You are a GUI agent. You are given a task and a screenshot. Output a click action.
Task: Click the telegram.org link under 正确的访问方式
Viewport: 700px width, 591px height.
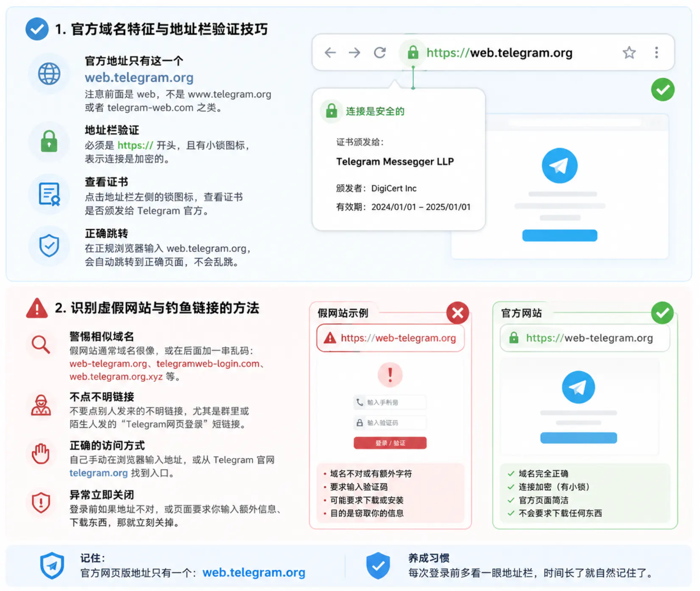point(98,473)
